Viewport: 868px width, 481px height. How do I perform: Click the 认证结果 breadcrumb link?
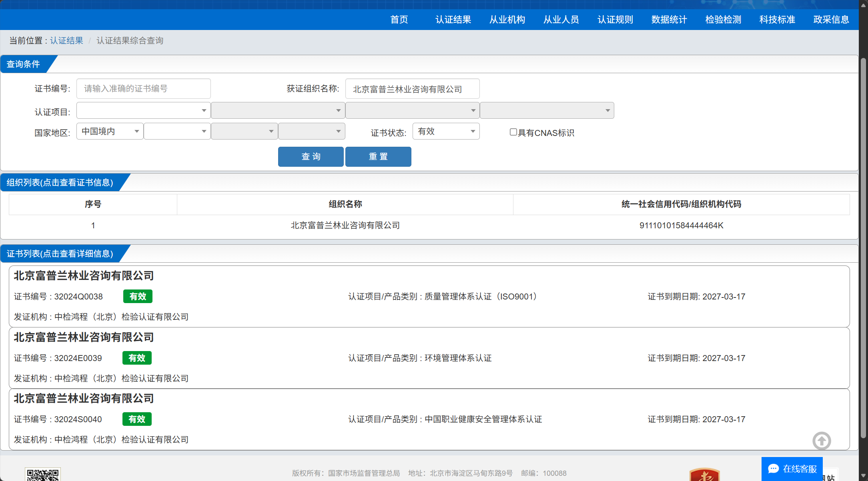click(66, 41)
